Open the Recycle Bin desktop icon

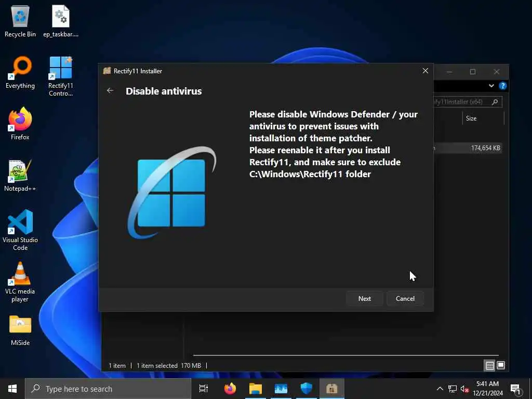point(20,21)
